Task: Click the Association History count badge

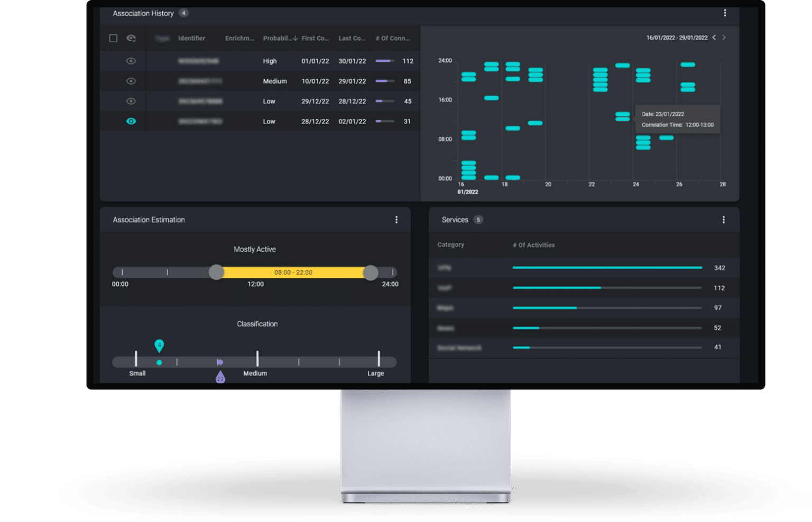Action: pyautogui.click(x=184, y=13)
